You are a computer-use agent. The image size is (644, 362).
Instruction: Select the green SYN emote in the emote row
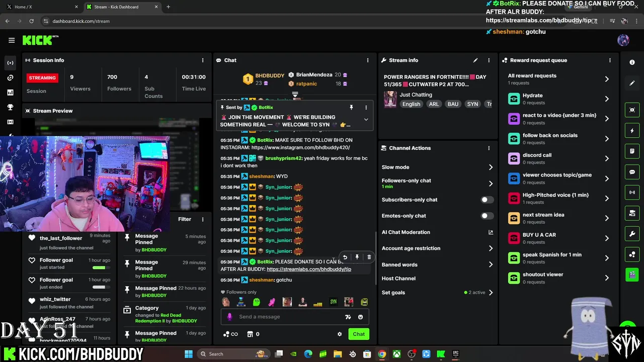333,302
